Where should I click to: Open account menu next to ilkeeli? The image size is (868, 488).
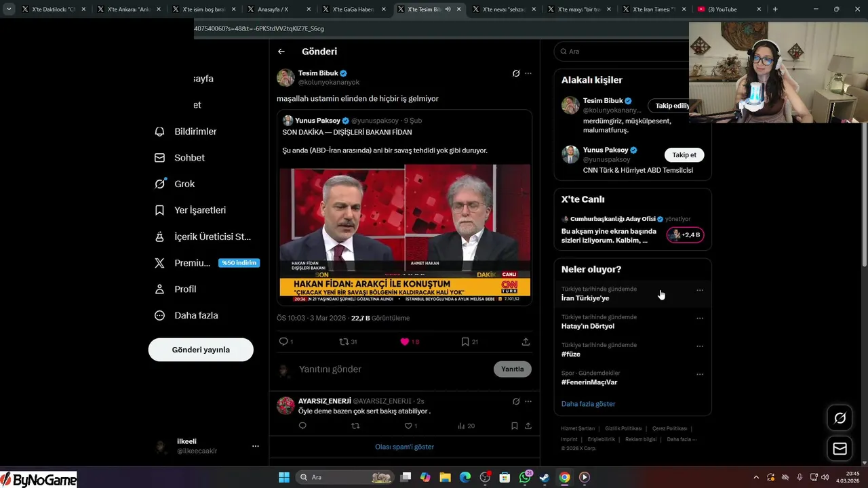256,446
